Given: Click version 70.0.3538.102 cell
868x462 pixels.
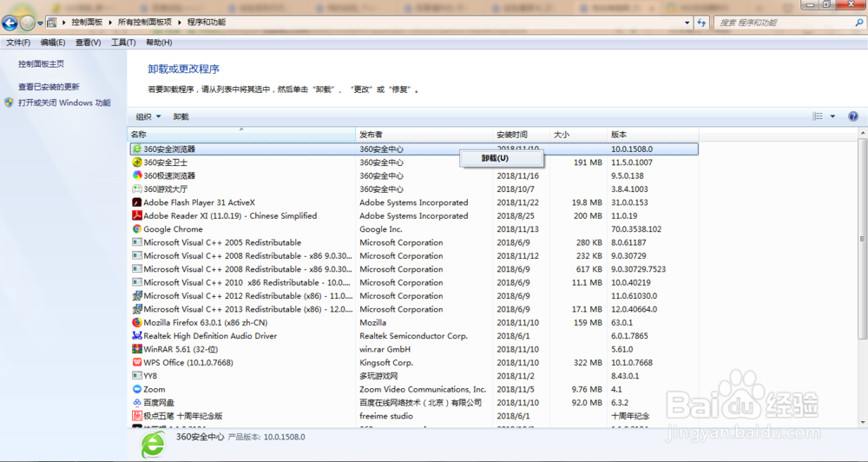Looking at the screenshot, I should [636, 229].
